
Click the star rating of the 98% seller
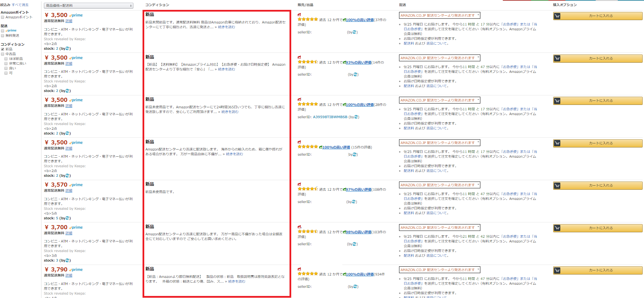[308, 232]
